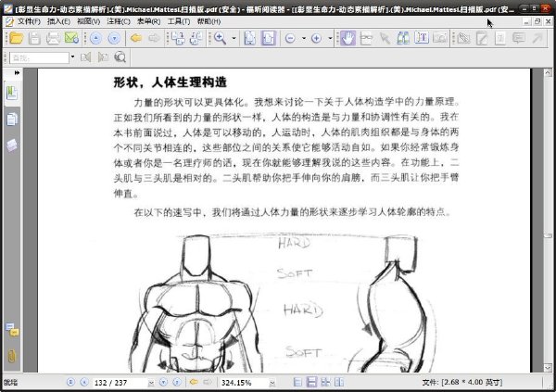Click the vertical scrollbar down arrow
Screen dimensions: 556x392
548,368
